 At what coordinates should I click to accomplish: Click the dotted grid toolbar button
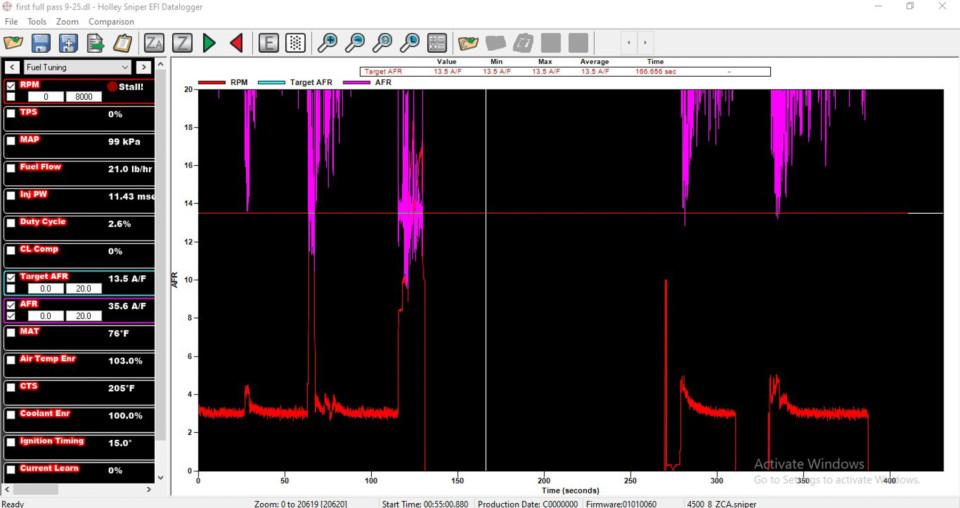click(296, 43)
